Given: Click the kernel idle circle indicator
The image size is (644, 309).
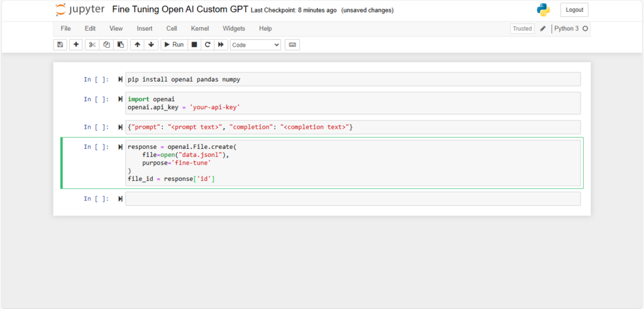Looking at the screenshot, I should click(586, 29).
